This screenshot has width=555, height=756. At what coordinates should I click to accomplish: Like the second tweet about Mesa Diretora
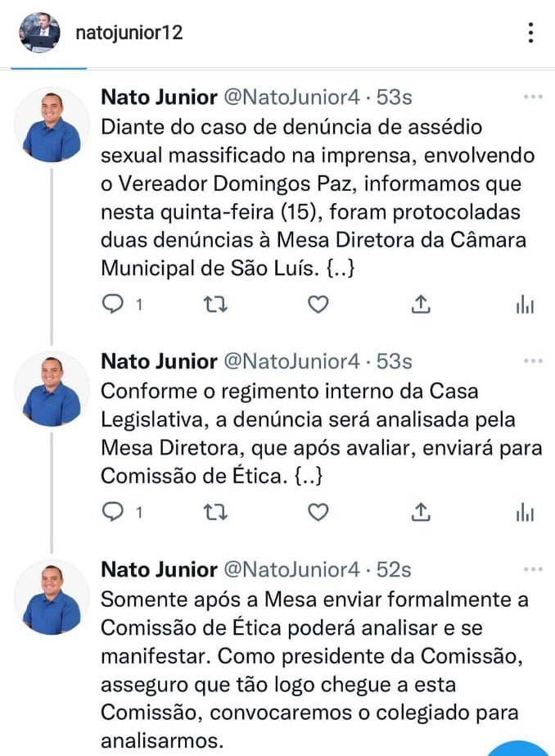pyautogui.click(x=318, y=512)
